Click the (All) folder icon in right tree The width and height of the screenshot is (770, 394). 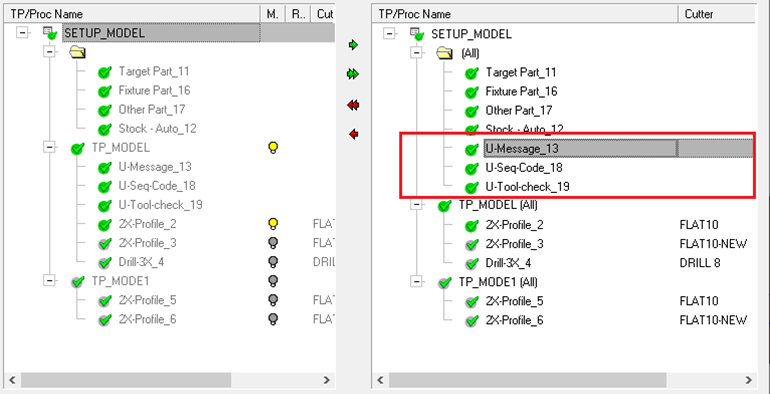click(x=444, y=53)
